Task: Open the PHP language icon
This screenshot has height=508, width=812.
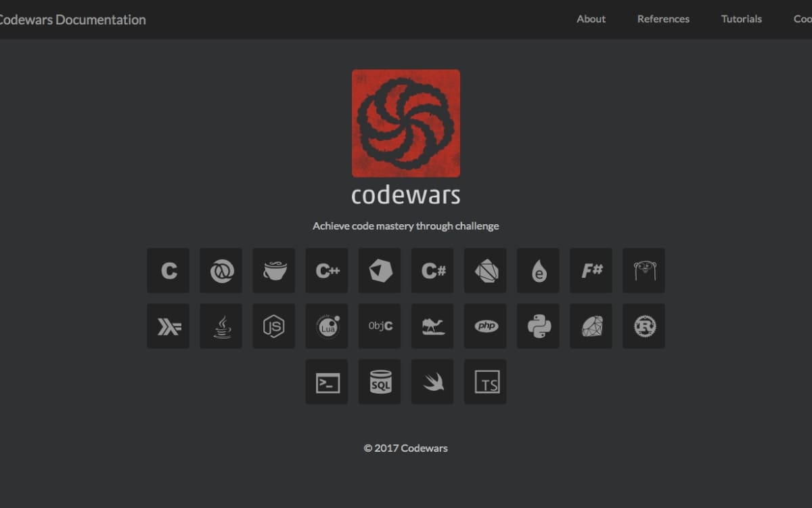Action: (484, 326)
